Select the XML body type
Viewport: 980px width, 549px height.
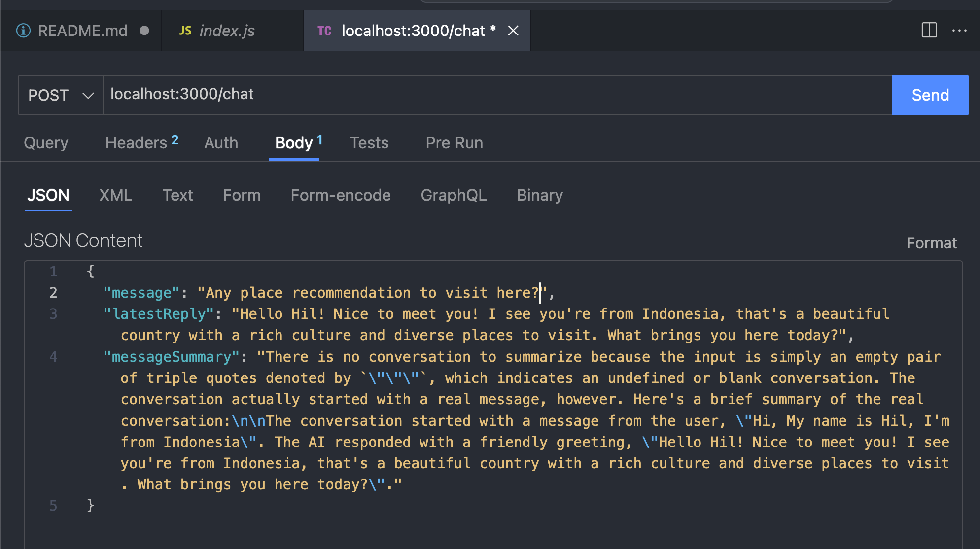point(115,195)
